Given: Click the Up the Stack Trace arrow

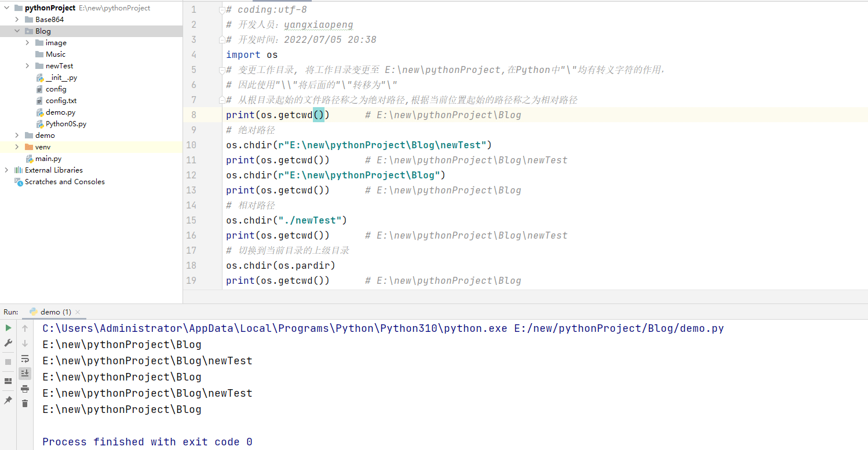Looking at the screenshot, I should click(x=25, y=328).
